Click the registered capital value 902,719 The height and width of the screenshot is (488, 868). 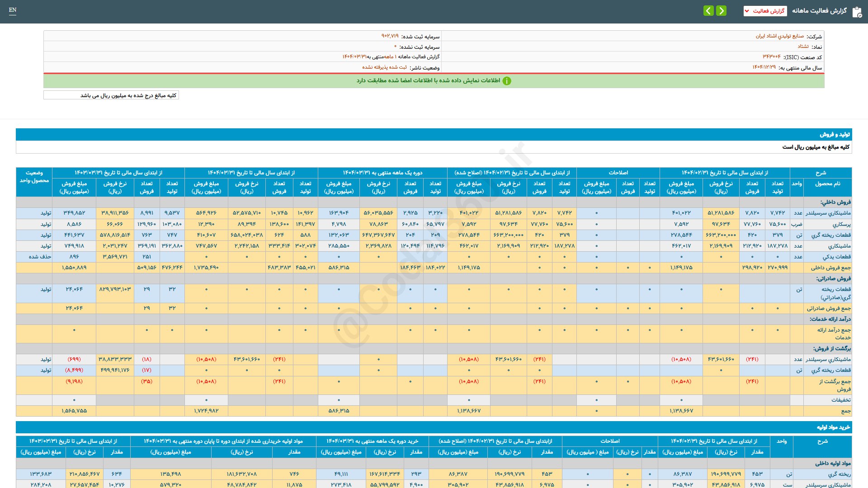click(390, 36)
